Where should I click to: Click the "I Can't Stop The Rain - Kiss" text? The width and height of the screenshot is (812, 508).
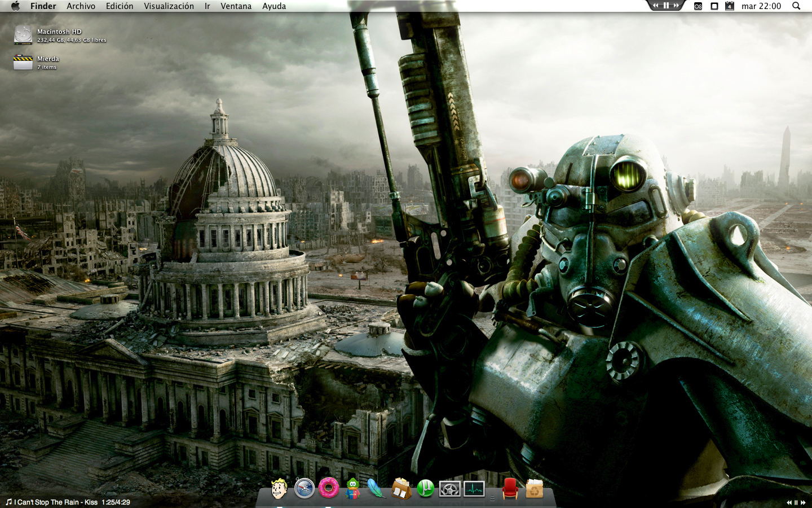[56, 502]
